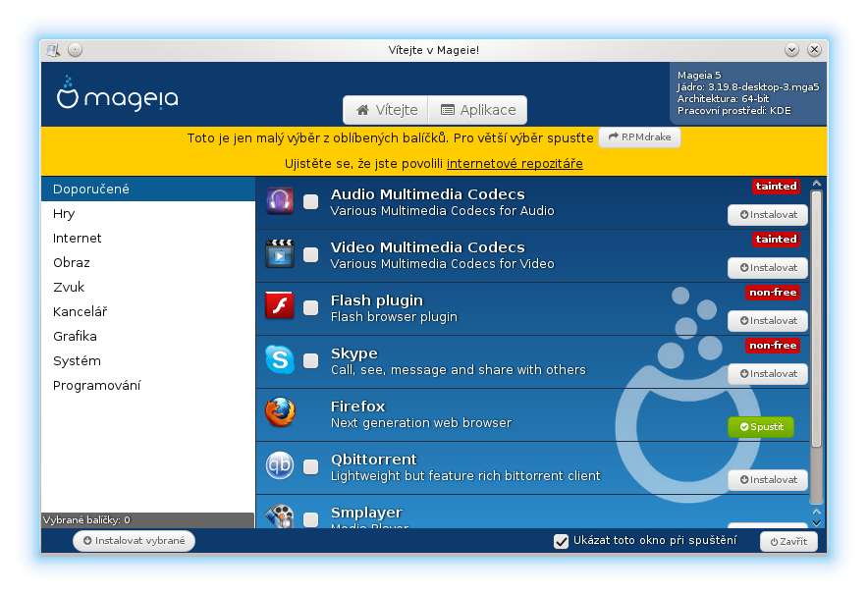Open the Programování category
Viewport: 868px width, 596px height.
[x=148, y=385]
